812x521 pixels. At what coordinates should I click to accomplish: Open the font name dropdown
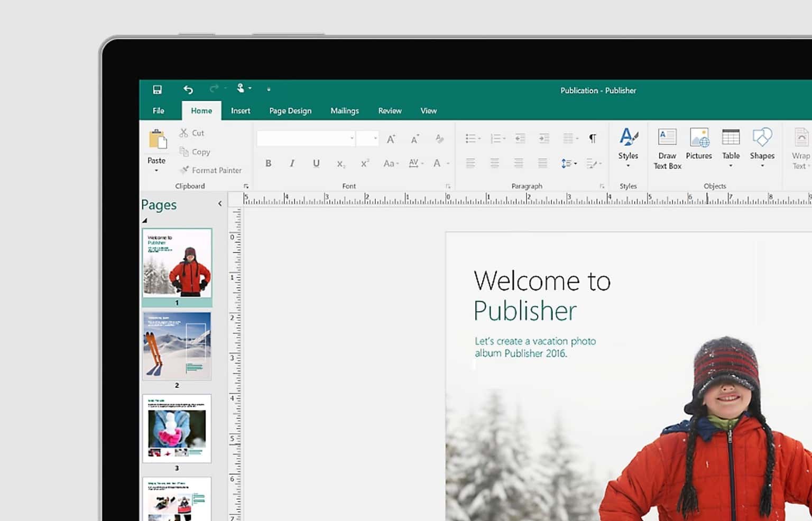coord(352,138)
